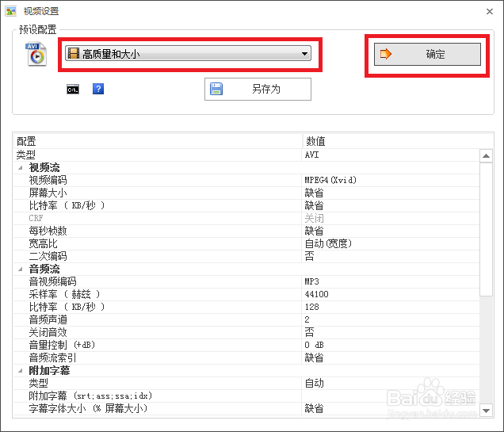Click the scrollbar up arrow
Image resolution: width=504 pixels, height=432 pixels.
pyautogui.click(x=486, y=156)
